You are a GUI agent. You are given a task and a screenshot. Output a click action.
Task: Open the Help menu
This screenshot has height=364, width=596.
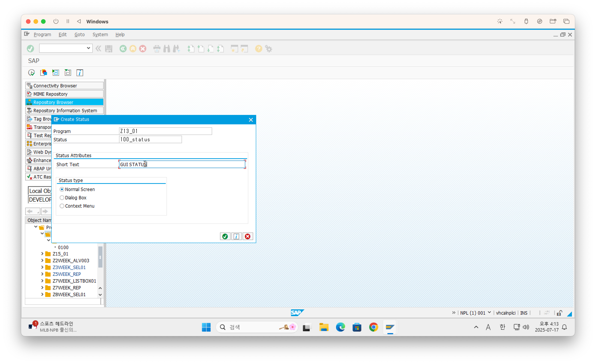(x=120, y=34)
